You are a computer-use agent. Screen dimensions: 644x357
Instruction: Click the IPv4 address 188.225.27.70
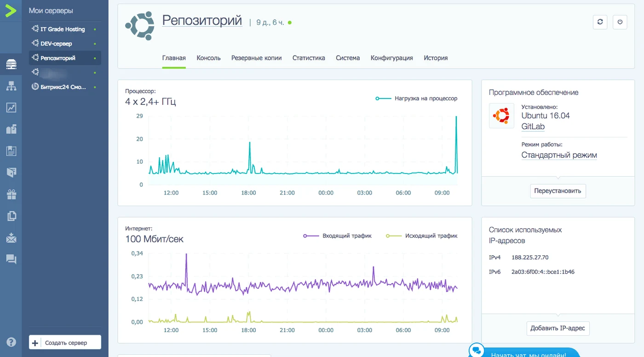(530, 258)
